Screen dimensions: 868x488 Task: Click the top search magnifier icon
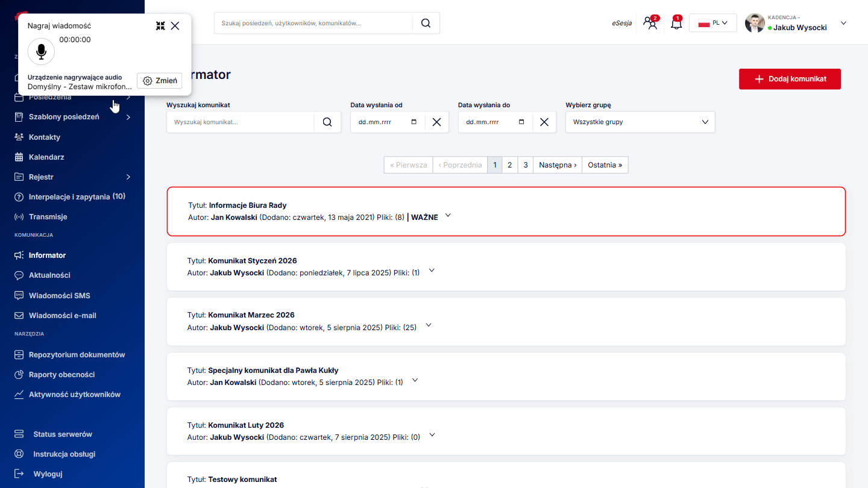(x=426, y=23)
